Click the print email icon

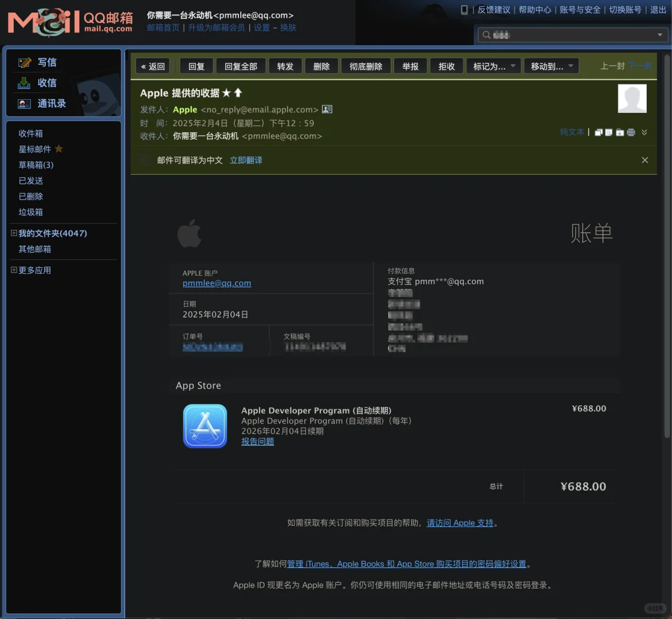click(631, 132)
